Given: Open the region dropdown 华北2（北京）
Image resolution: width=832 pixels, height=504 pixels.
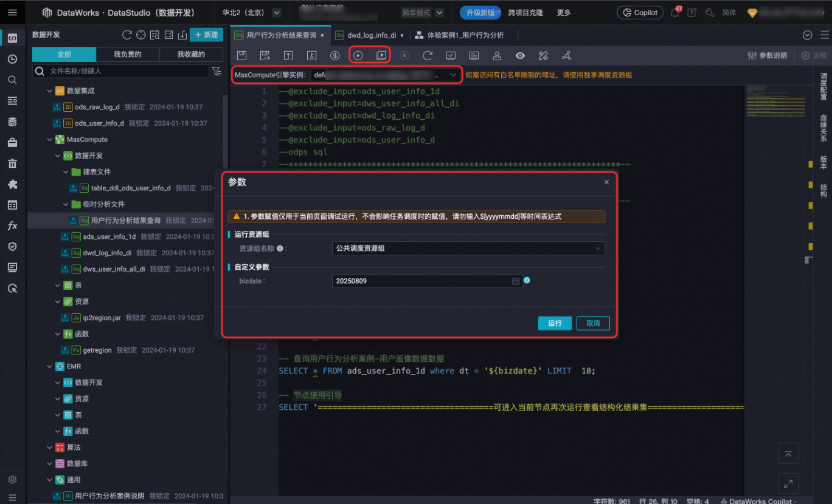Looking at the screenshot, I should click(277, 12).
